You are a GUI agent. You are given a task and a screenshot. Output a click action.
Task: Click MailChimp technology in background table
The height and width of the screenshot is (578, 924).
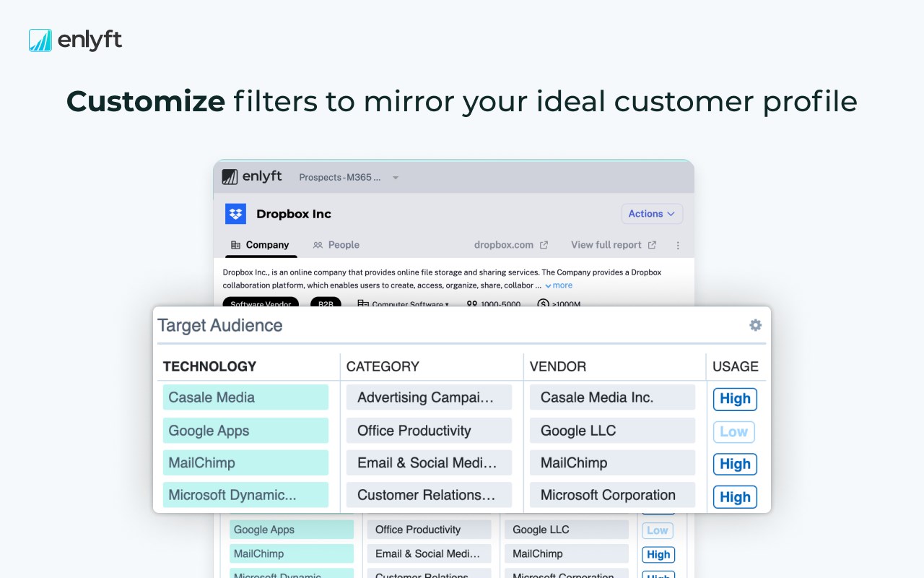point(292,554)
